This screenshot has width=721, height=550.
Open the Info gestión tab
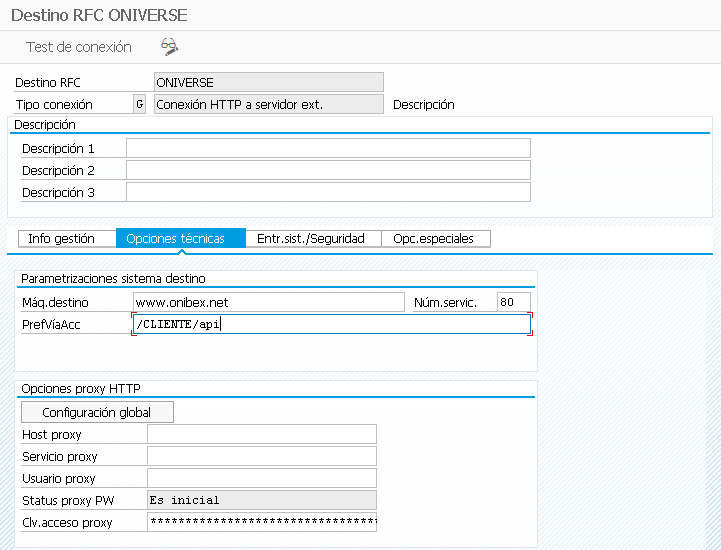tap(61, 239)
